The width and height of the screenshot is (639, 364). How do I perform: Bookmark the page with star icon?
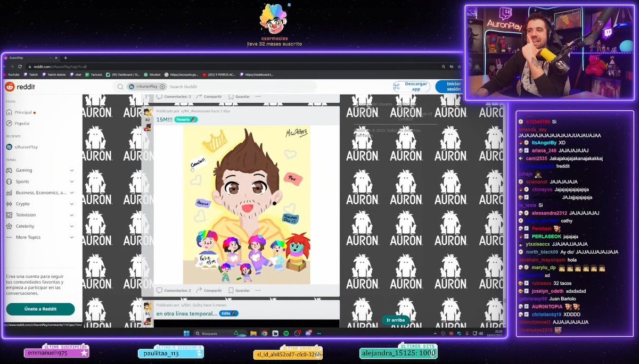(x=458, y=67)
